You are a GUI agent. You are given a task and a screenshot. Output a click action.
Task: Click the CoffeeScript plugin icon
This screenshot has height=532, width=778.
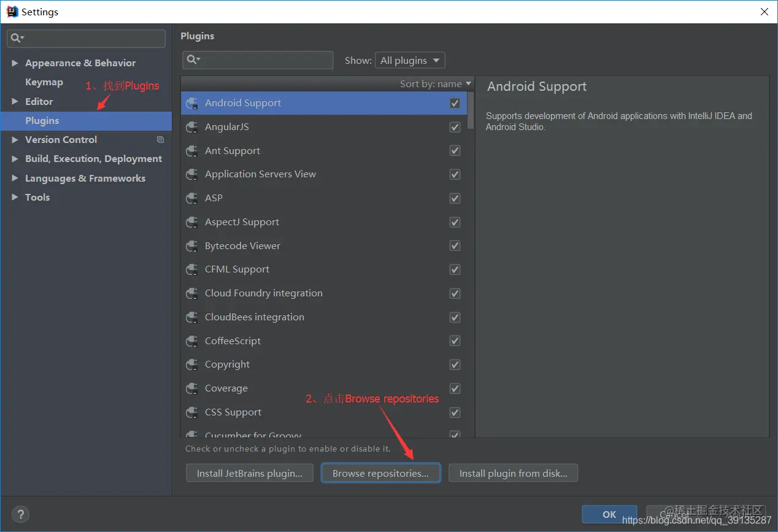192,341
